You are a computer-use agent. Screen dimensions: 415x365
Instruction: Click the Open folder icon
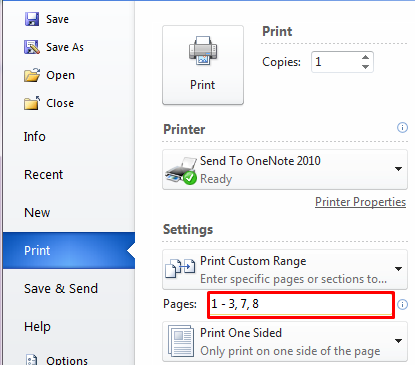coord(32,75)
